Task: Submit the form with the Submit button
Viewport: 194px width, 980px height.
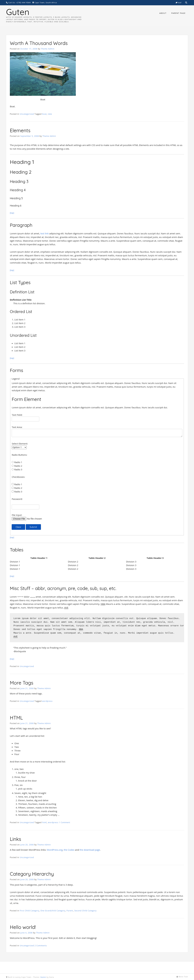Action: (x=33, y=527)
